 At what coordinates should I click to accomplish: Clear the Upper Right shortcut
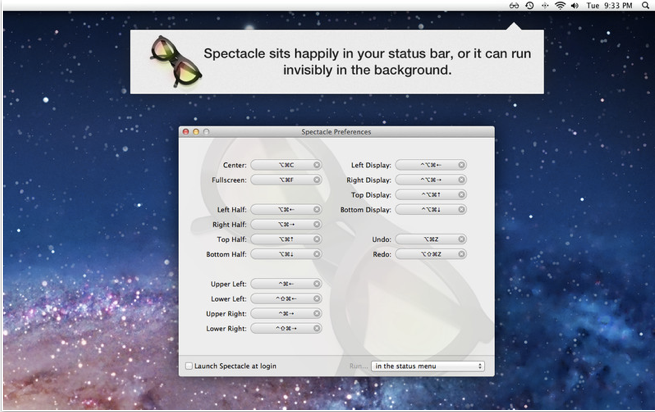pos(317,313)
